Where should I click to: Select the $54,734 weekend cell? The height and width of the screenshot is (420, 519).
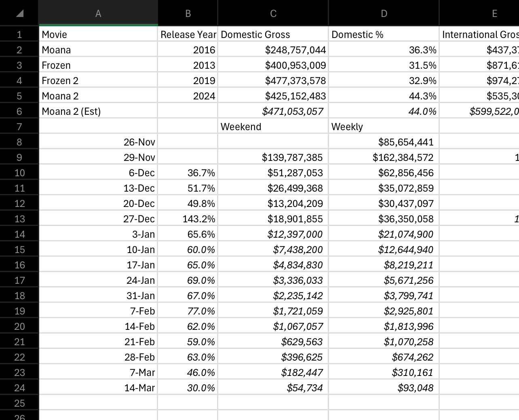pyautogui.click(x=273, y=388)
